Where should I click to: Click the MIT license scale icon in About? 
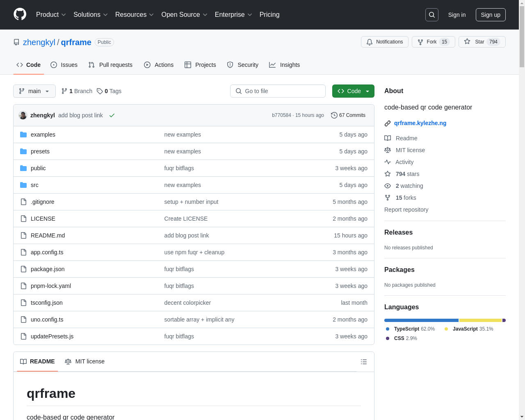(x=388, y=150)
